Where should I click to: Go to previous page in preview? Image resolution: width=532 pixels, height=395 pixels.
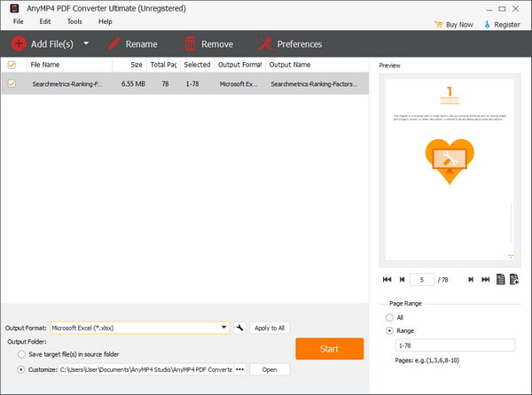[402, 280]
